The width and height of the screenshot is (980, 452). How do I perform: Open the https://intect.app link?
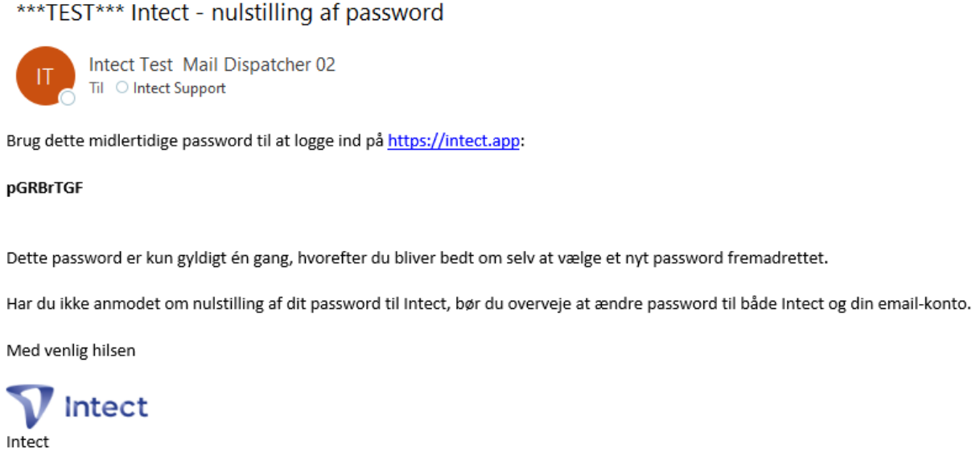pos(454,142)
